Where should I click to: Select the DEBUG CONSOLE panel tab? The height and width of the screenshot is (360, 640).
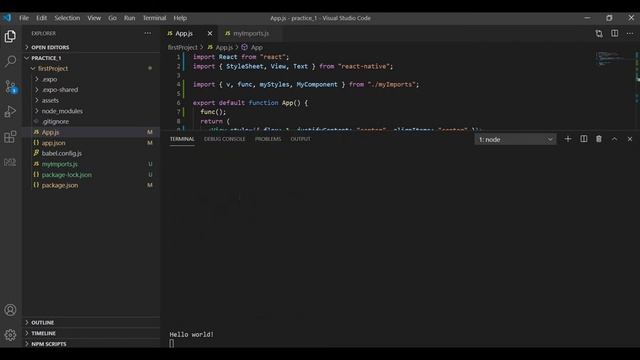tap(224, 139)
